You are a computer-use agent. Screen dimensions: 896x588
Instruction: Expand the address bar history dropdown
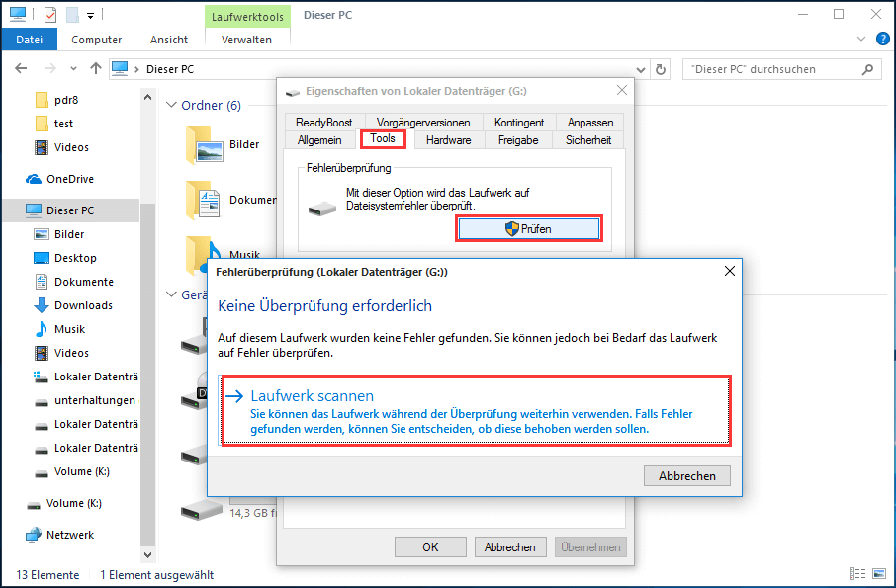click(x=641, y=69)
